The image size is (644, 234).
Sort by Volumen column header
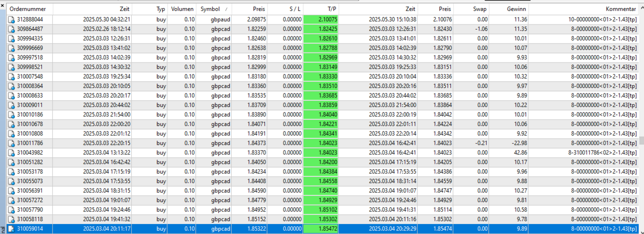182,9
